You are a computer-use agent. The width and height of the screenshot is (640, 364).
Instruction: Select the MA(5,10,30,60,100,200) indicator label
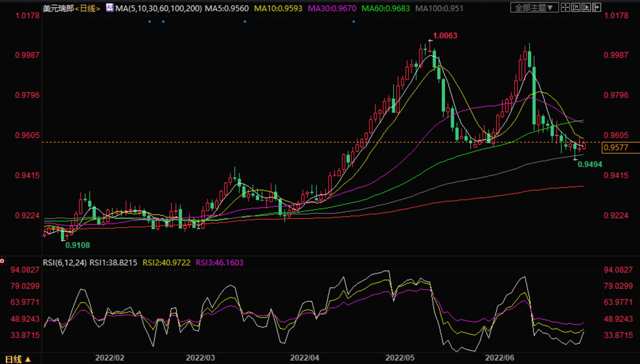click(x=158, y=8)
